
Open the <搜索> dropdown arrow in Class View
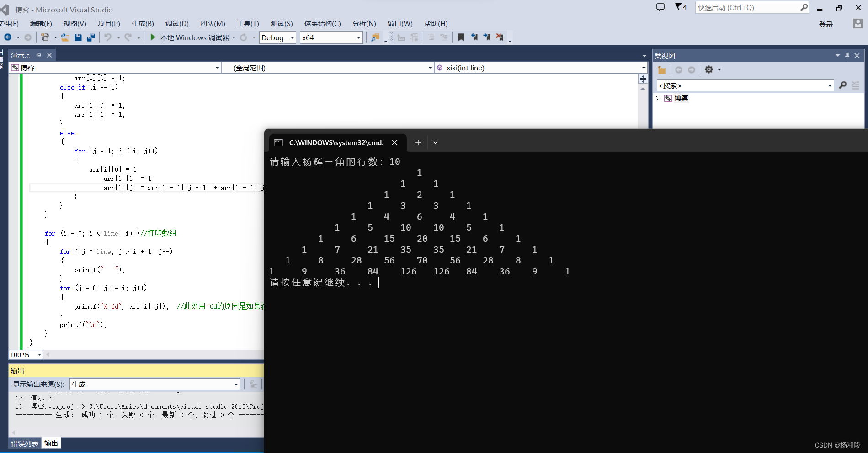click(830, 85)
